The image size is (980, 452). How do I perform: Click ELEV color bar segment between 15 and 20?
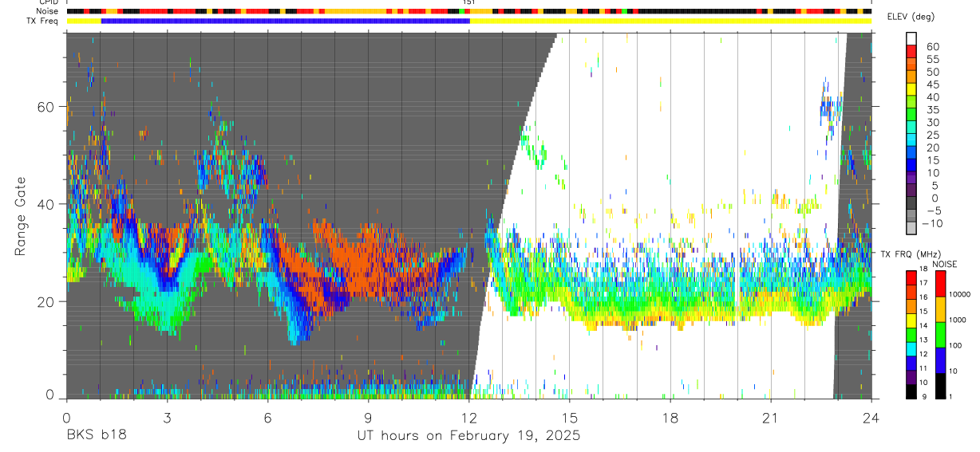[x=911, y=154]
